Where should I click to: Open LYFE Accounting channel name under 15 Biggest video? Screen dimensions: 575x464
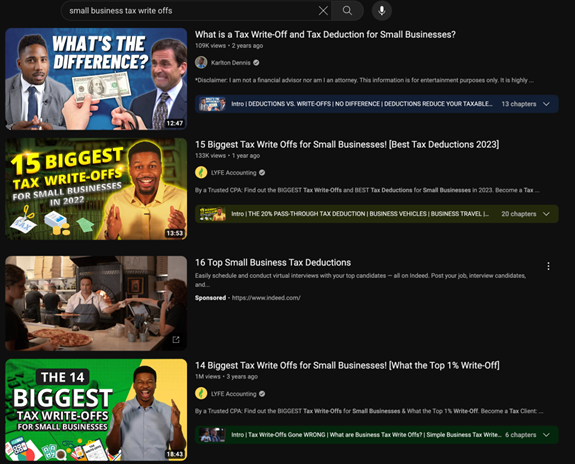pos(234,173)
